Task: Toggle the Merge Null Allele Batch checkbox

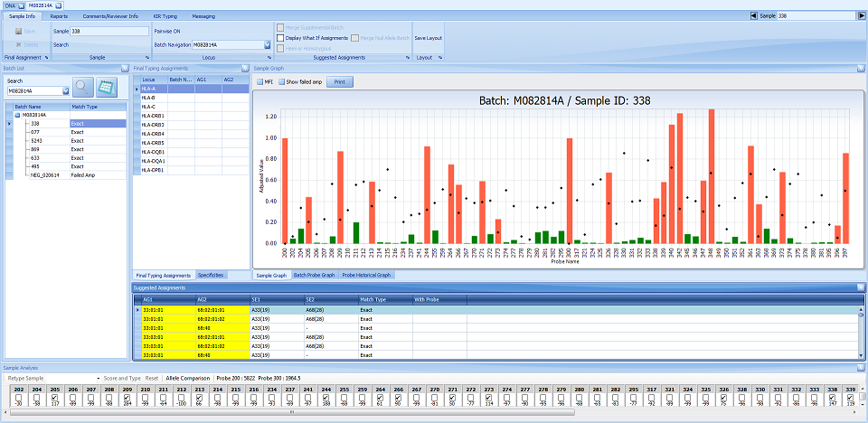Action: (x=354, y=38)
